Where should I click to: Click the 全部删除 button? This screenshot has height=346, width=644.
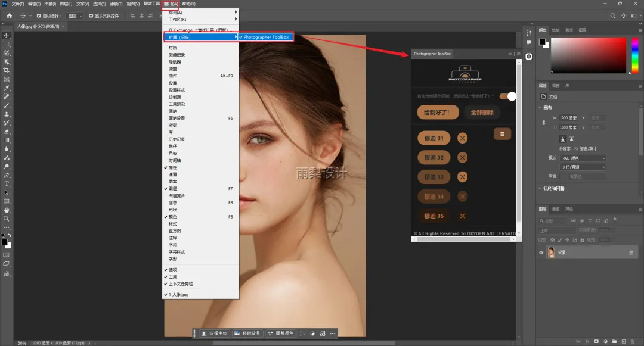(x=482, y=112)
